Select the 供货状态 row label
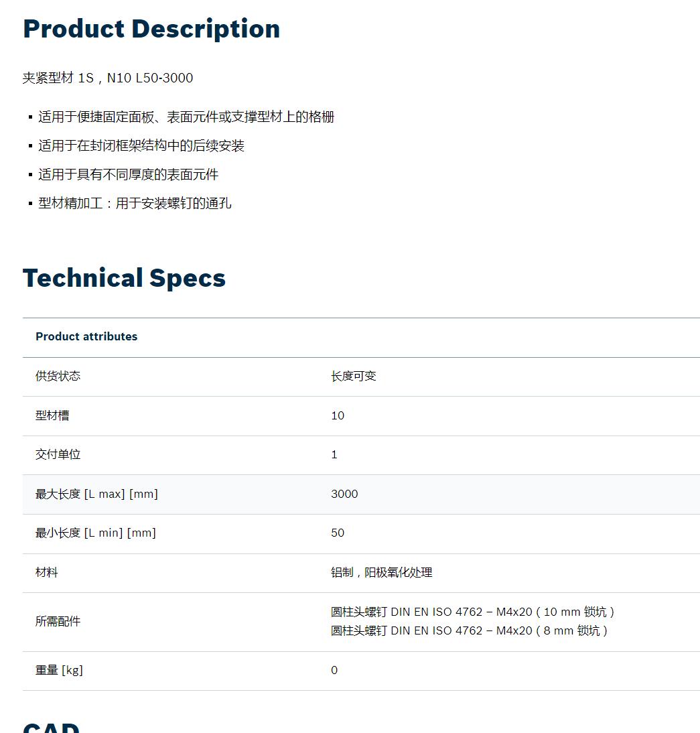 click(x=58, y=377)
